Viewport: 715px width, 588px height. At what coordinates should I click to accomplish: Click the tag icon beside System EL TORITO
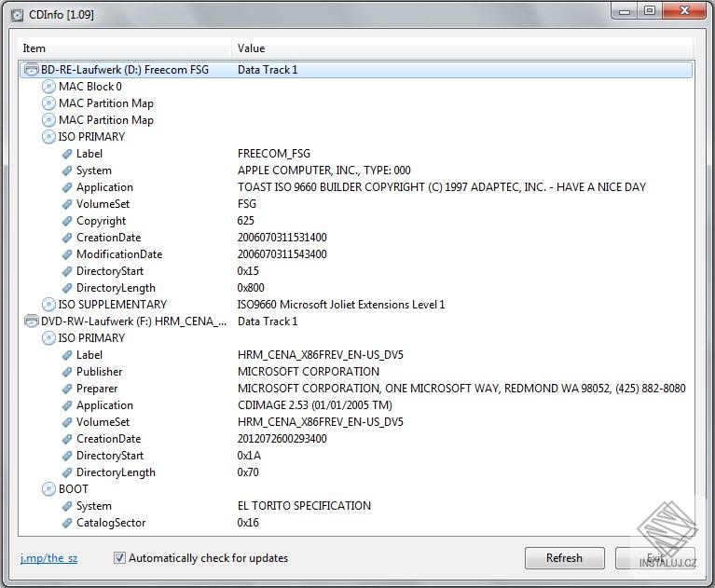[x=67, y=506]
